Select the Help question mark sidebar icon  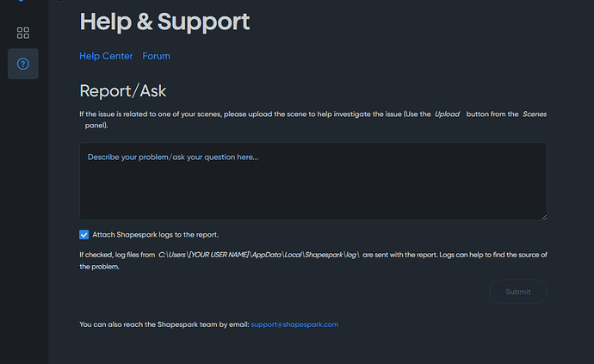tap(23, 64)
